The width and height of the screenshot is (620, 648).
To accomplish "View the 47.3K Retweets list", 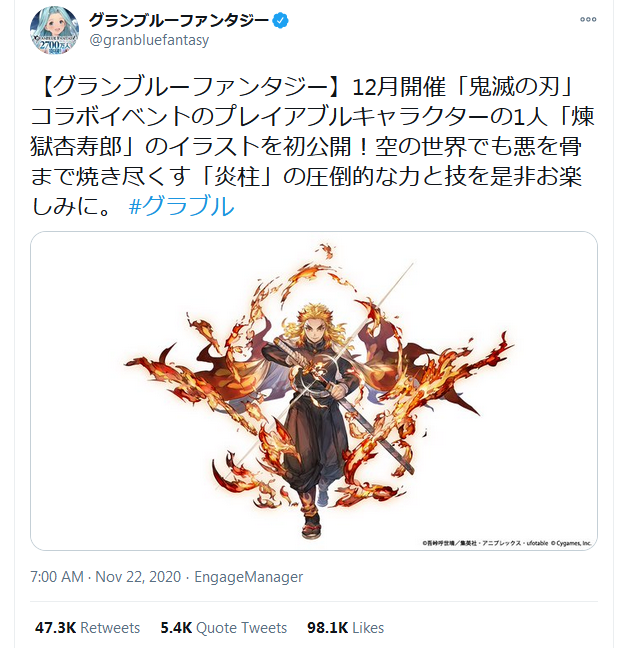I will click(x=87, y=627).
